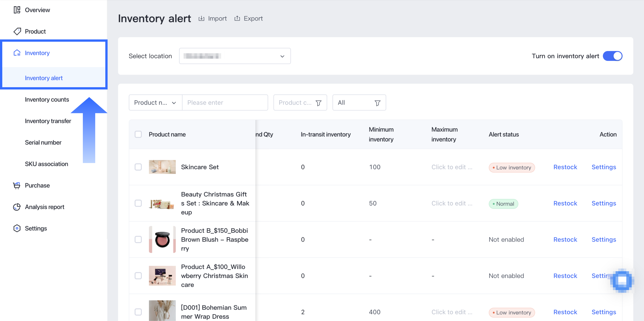Expand the Product name search type dropdown
Screen dimensions: 644x321
click(155, 103)
